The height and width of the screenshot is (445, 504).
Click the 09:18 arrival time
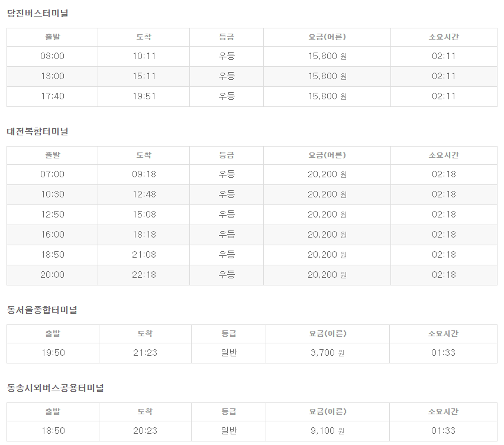point(144,174)
